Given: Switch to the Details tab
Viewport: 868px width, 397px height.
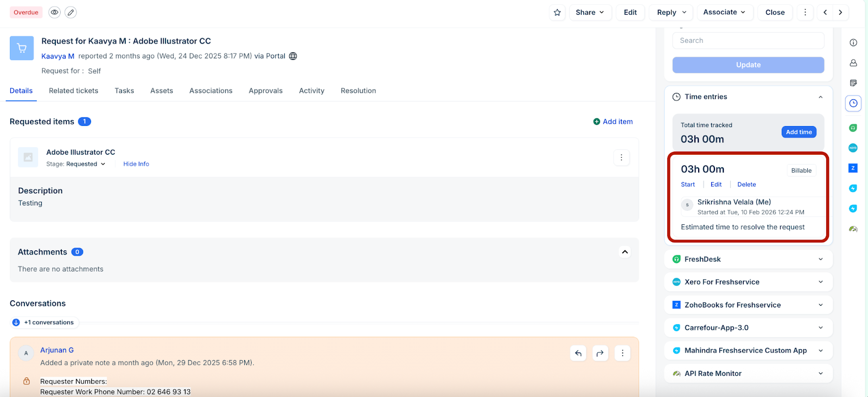Looking at the screenshot, I should [21, 91].
